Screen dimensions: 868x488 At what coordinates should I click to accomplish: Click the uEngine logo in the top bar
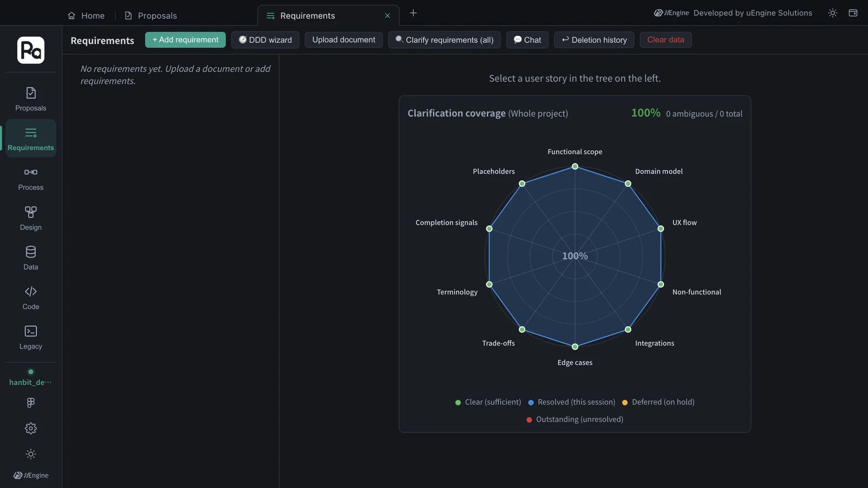click(672, 13)
